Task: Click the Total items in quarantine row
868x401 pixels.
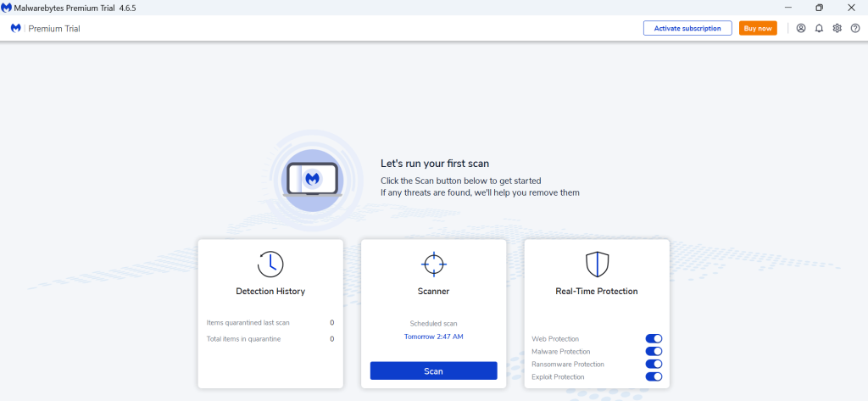Action: [270, 339]
